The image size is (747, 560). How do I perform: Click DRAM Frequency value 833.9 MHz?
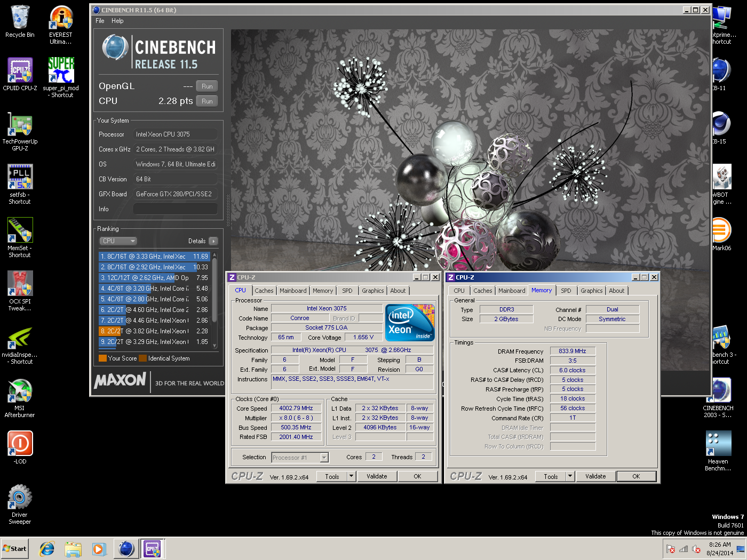573,351
